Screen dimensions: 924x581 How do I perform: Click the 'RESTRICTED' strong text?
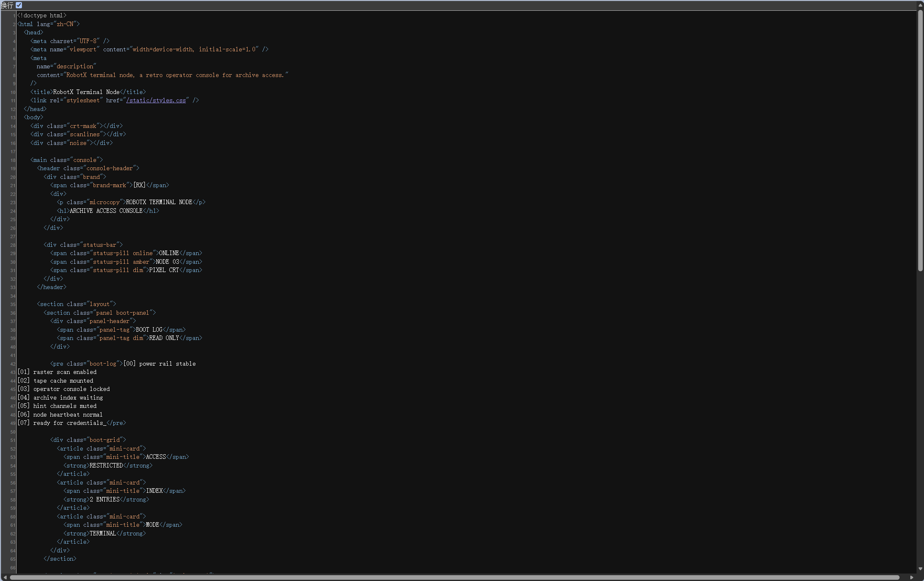point(106,465)
